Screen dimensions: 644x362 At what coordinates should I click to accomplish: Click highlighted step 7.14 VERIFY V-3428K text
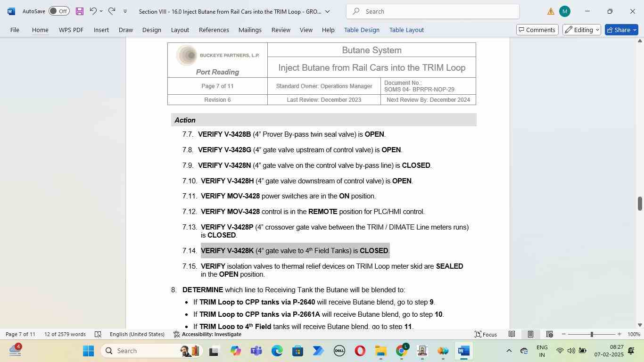pos(295,251)
